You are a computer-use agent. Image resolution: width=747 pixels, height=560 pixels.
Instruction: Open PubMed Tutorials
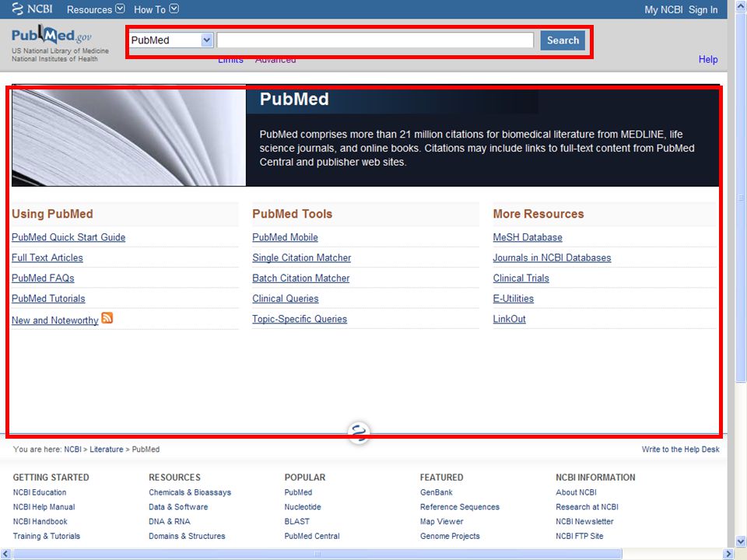[48, 299]
